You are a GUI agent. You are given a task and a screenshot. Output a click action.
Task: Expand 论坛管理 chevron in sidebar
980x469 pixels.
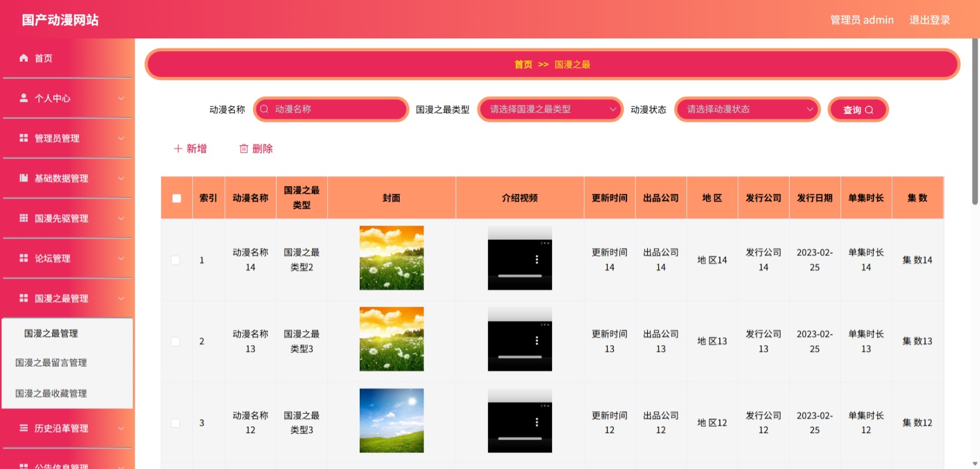tap(121, 258)
